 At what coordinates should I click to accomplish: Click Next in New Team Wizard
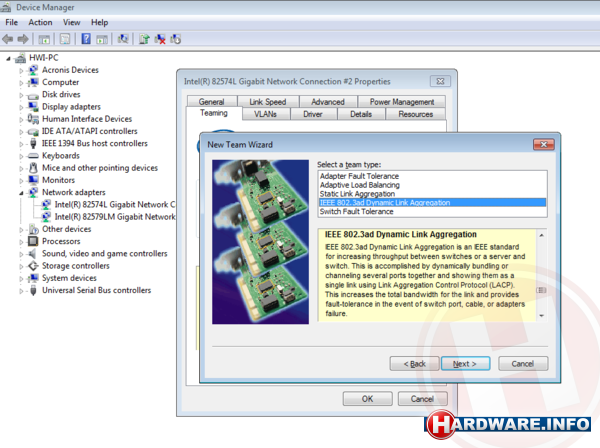465,363
